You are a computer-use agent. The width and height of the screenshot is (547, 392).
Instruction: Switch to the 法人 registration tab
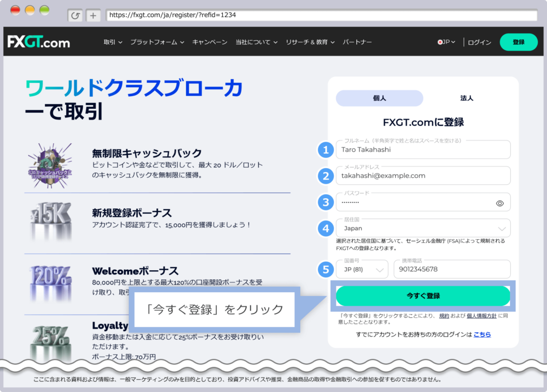467,98
